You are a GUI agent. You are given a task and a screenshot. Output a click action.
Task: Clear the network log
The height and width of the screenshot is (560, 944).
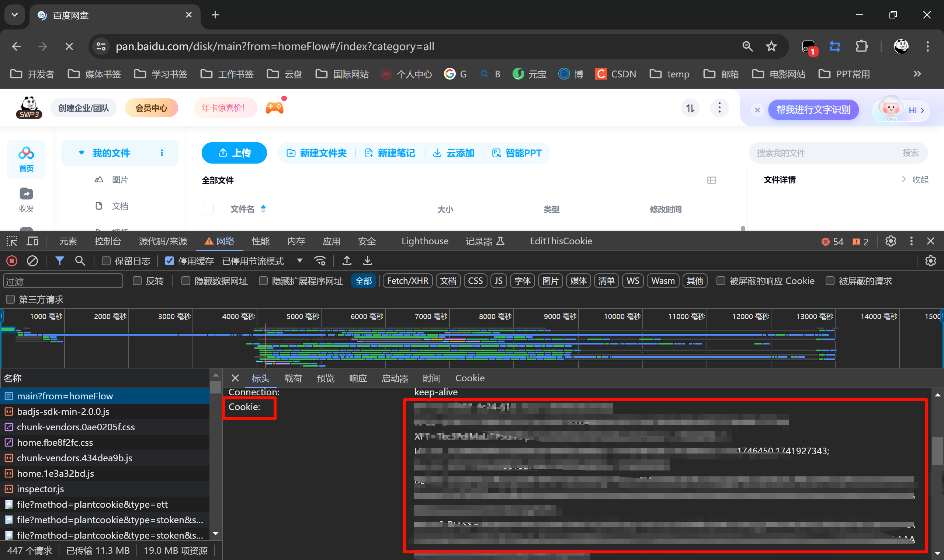[32, 261]
